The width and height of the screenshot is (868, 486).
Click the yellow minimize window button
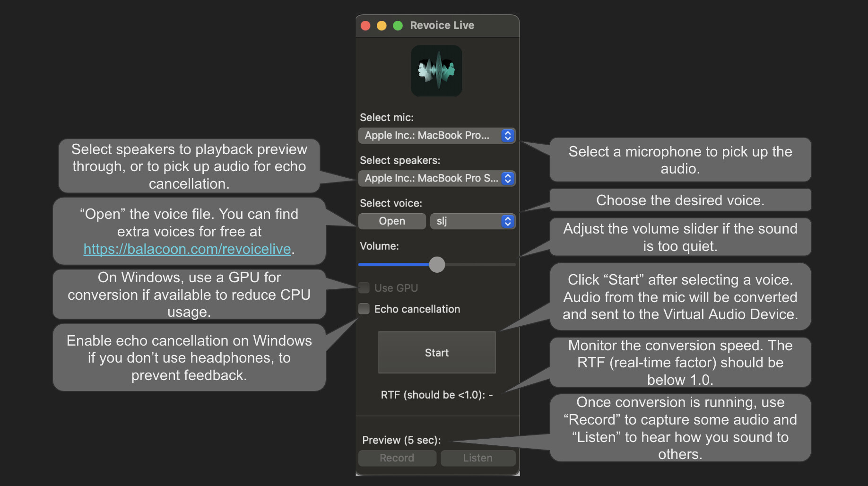(382, 26)
